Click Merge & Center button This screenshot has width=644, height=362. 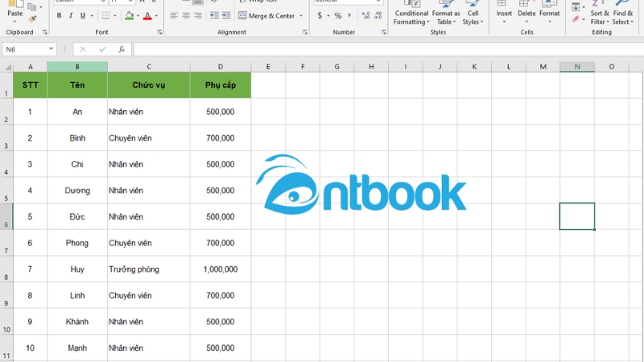pyautogui.click(x=267, y=15)
